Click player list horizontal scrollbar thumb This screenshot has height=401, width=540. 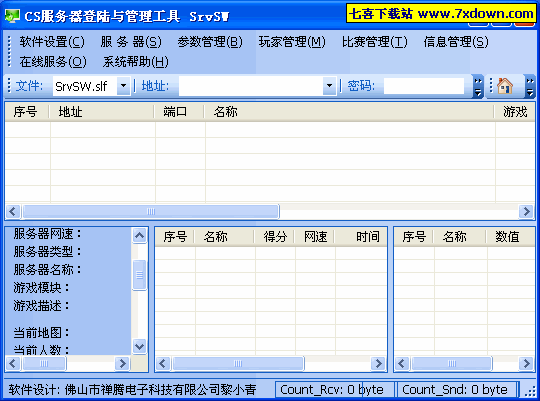click(238, 363)
